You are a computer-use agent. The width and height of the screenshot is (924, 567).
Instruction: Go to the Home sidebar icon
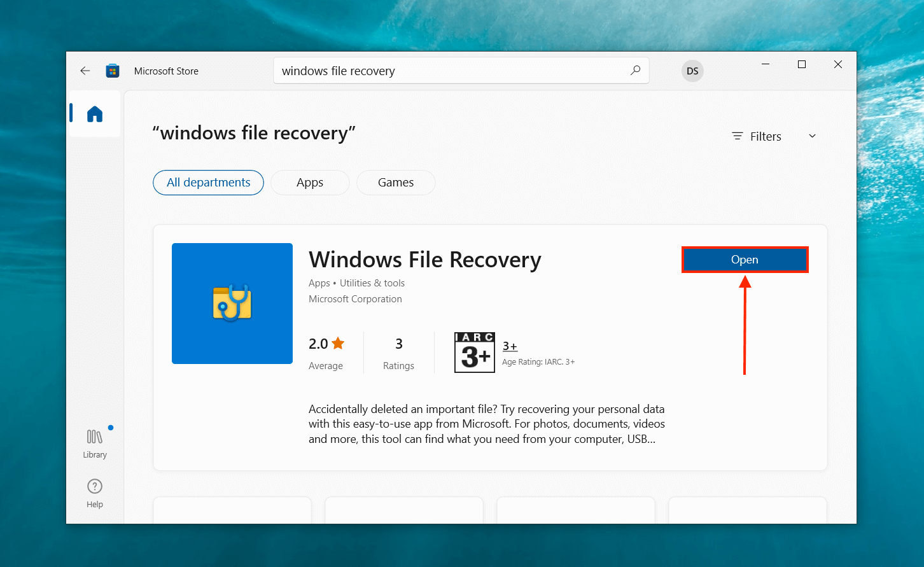(x=95, y=114)
